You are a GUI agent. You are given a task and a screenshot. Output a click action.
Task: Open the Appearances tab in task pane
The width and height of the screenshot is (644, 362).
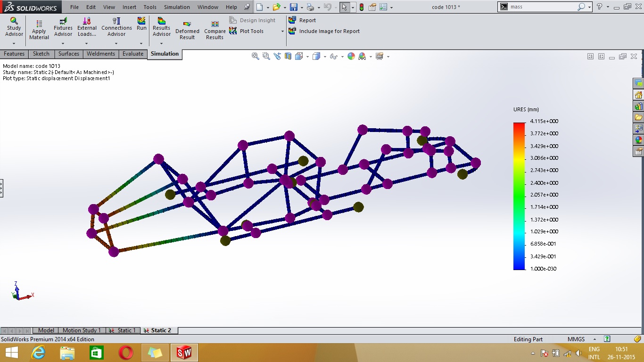coord(638,140)
